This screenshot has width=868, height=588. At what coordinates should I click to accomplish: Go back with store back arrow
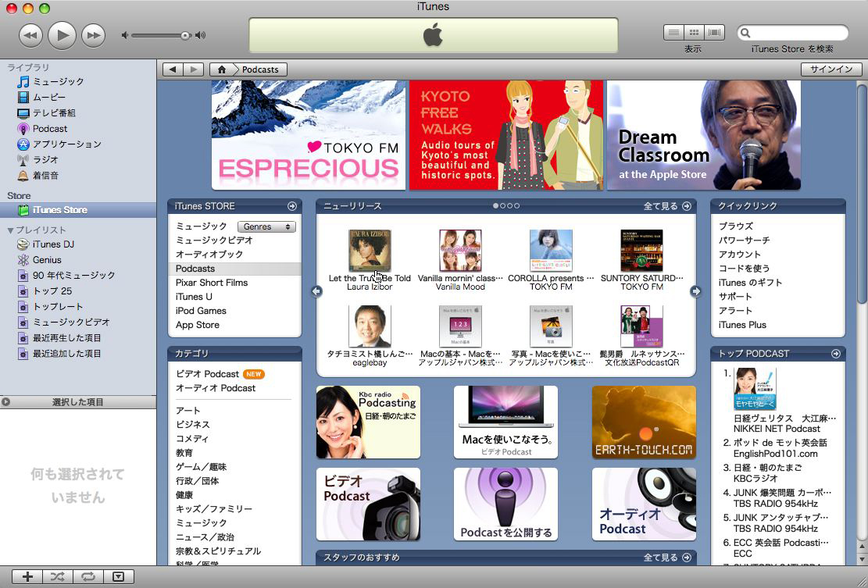tap(173, 69)
